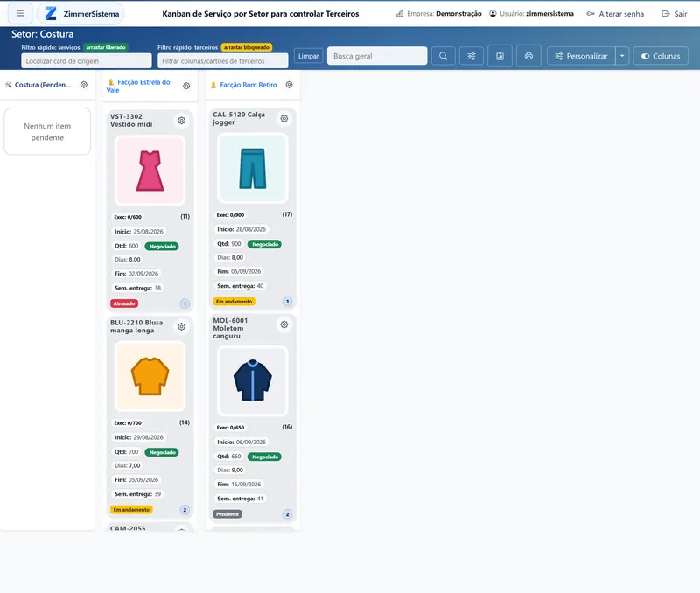Open gear menu on CAL-5120 Calça jogger card

coord(284,119)
